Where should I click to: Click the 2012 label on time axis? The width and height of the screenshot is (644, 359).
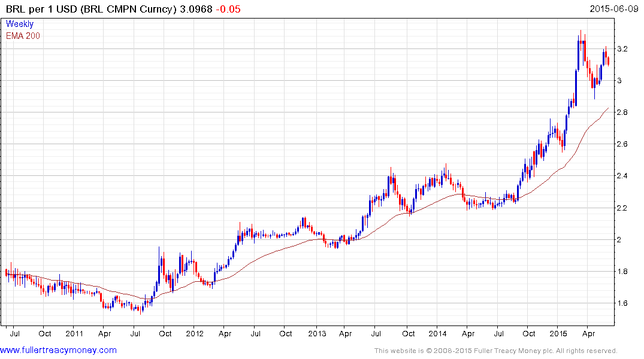(x=195, y=333)
